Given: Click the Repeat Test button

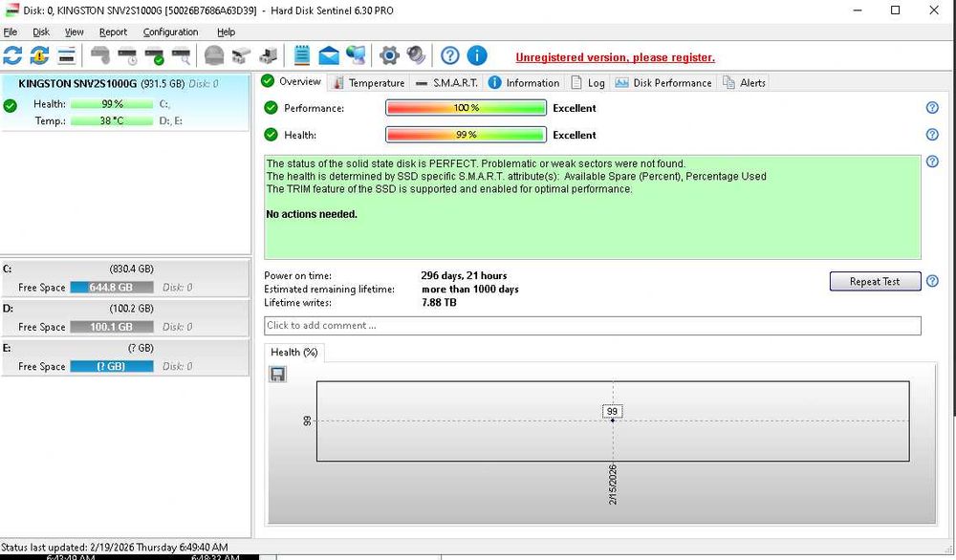Looking at the screenshot, I should pos(875,281).
